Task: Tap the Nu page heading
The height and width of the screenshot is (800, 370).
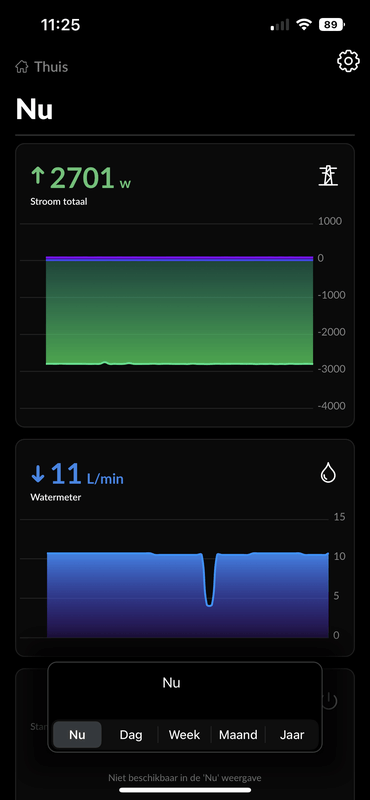Action: 34,109
